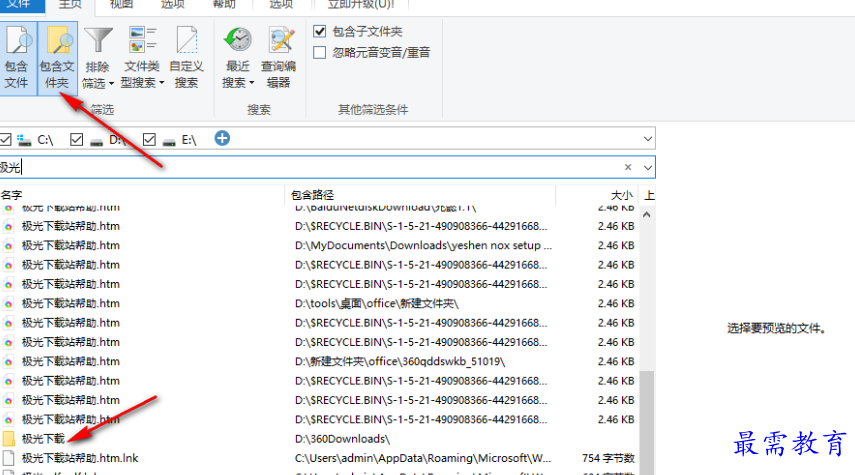855x475 pixels.
Task: Click the blue plus icon to add a drive
Action: 222,139
